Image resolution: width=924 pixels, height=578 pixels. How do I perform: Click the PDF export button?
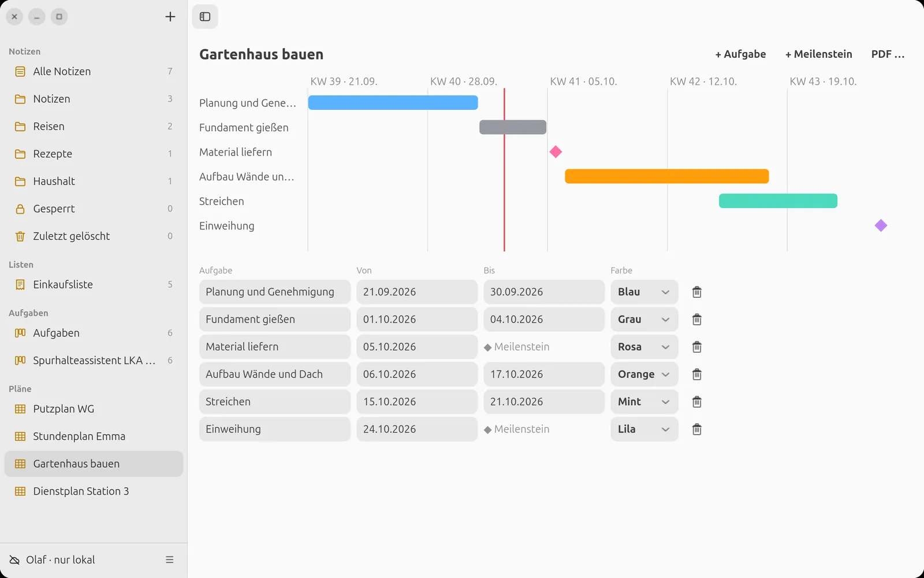point(888,54)
